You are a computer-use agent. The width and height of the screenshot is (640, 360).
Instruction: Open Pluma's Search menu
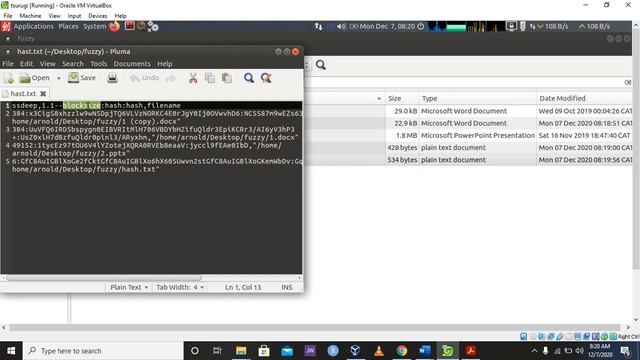pyautogui.click(x=73, y=64)
